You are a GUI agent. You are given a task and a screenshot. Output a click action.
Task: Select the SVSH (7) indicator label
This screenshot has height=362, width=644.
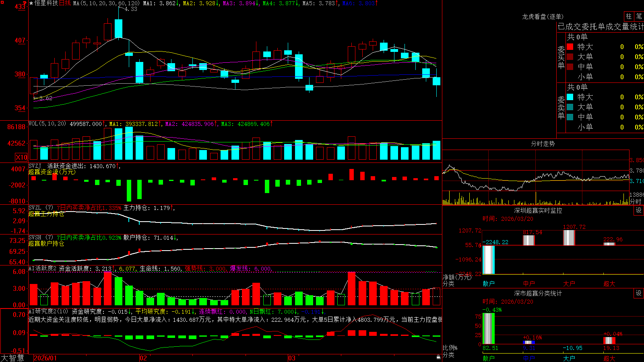(x=41, y=238)
